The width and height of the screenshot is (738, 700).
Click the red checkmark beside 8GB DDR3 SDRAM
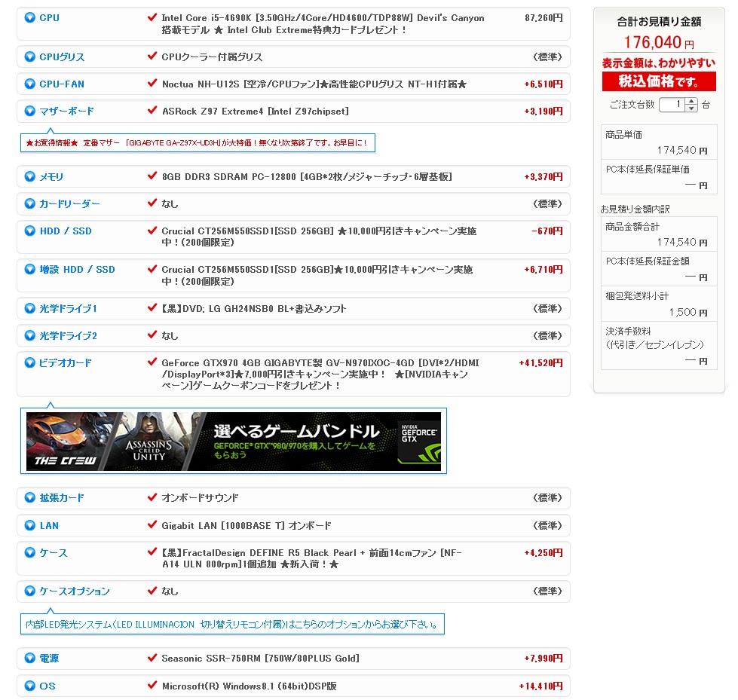click(152, 176)
